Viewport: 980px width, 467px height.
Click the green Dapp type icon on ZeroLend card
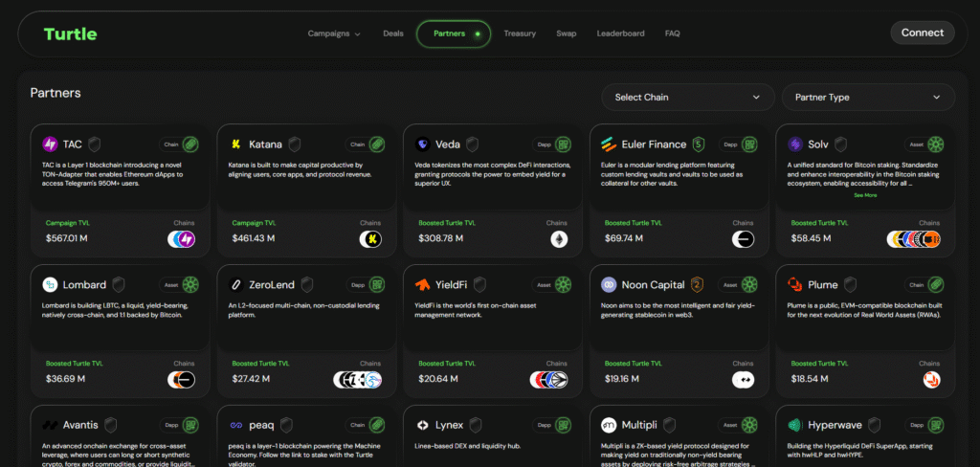377,285
